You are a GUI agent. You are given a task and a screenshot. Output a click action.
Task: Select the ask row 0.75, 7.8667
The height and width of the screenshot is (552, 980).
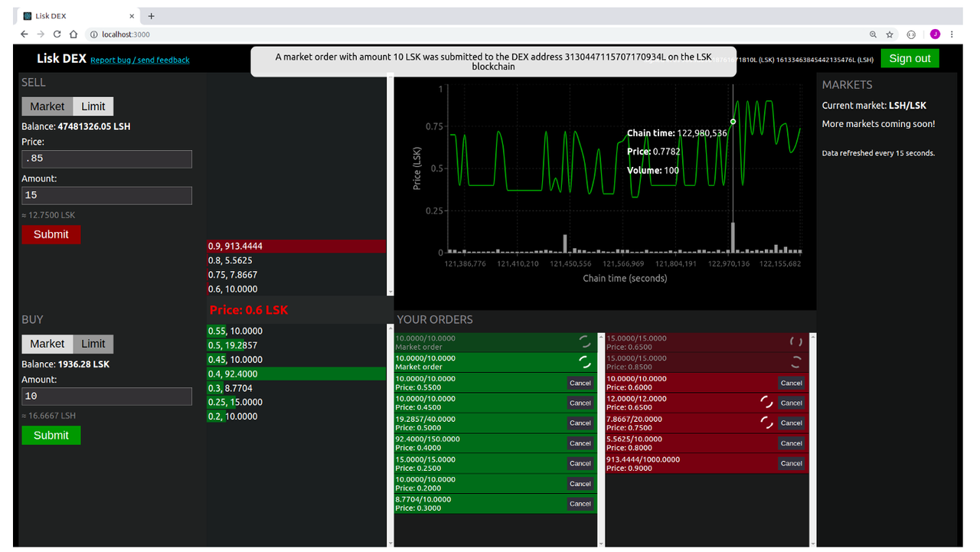pyautogui.click(x=296, y=275)
